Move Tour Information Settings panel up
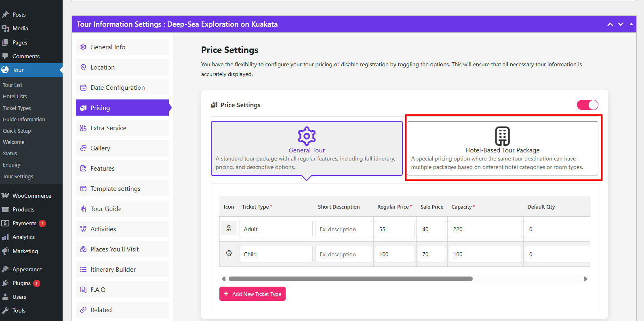 point(610,24)
